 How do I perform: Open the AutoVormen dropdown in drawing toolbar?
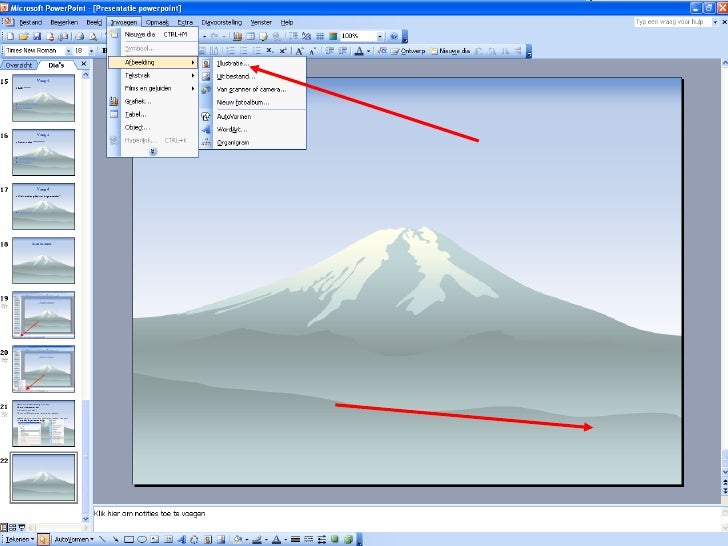[x=74, y=539]
